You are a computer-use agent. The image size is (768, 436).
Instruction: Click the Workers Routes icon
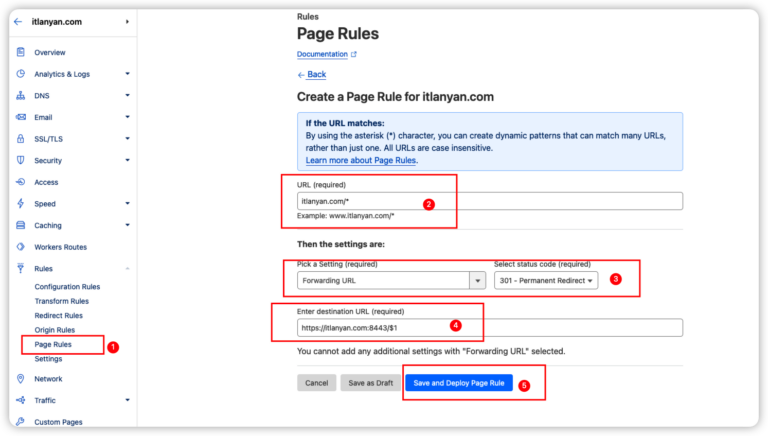(21, 247)
